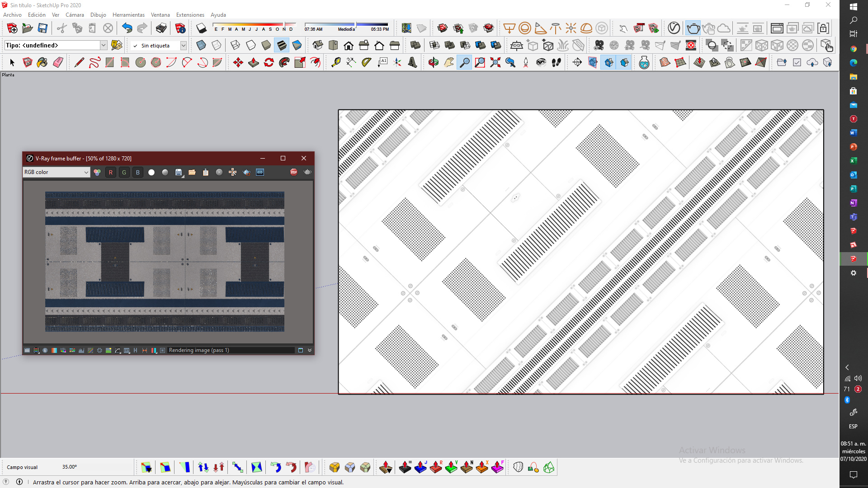
Task: Expand the frame buffer bottom toolbar chevron
Action: (310, 350)
